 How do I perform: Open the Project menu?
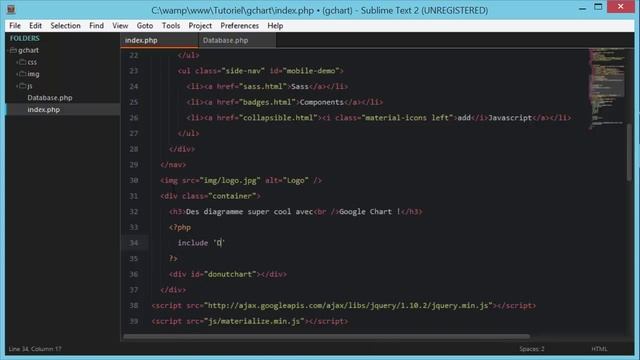tap(200, 26)
